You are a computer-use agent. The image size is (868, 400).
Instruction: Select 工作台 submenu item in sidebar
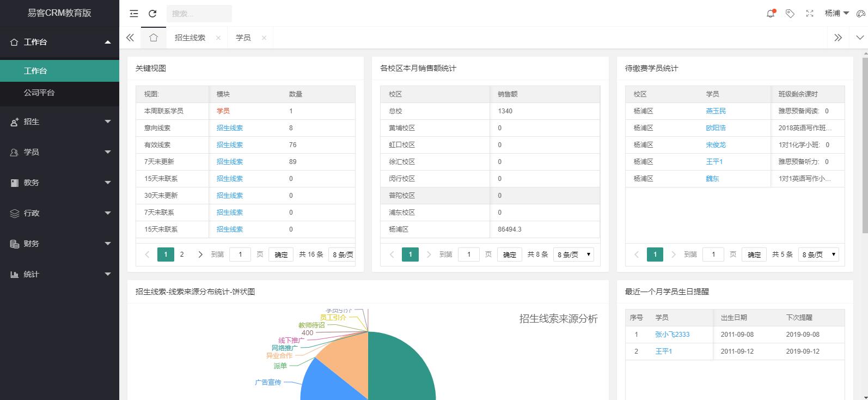coord(59,71)
